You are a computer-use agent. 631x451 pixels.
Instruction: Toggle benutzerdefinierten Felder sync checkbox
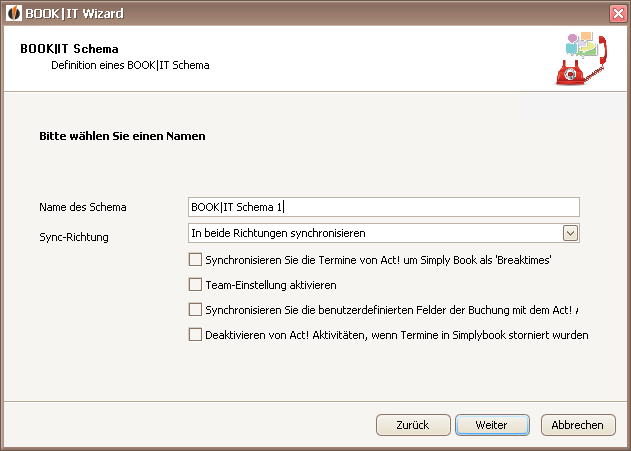[195, 309]
